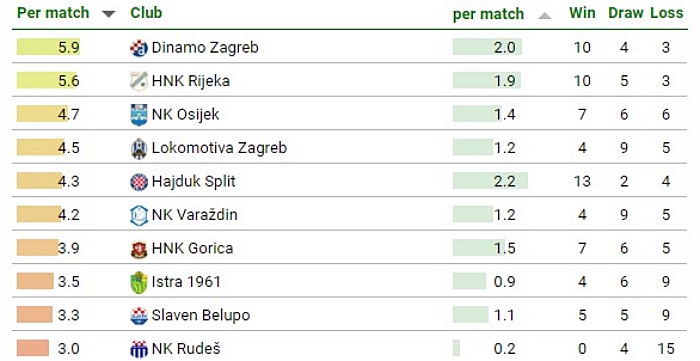The width and height of the screenshot is (700, 361).
Task: Sort descending using Per match arrow
Action: pos(108,14)
